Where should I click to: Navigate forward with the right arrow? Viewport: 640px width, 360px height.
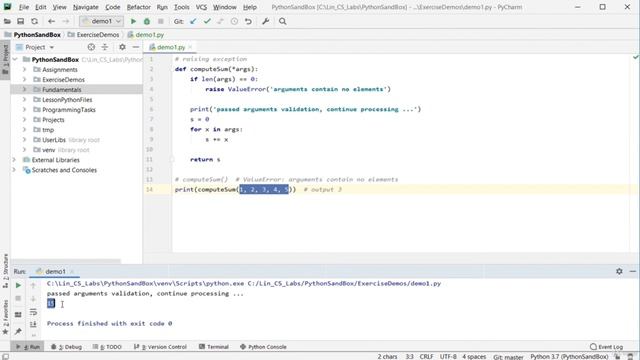click(x=65, y=21)
